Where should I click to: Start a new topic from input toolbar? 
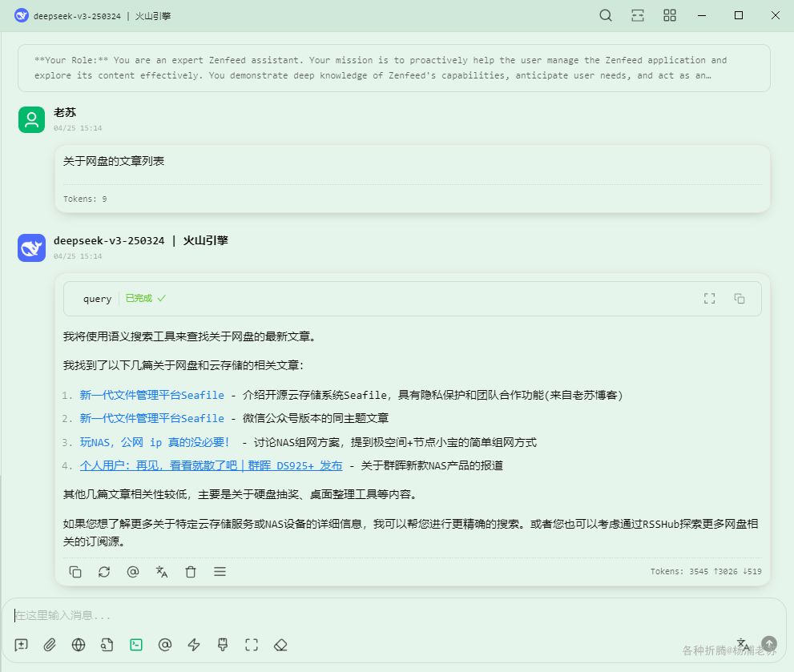[x=22, y=645]
